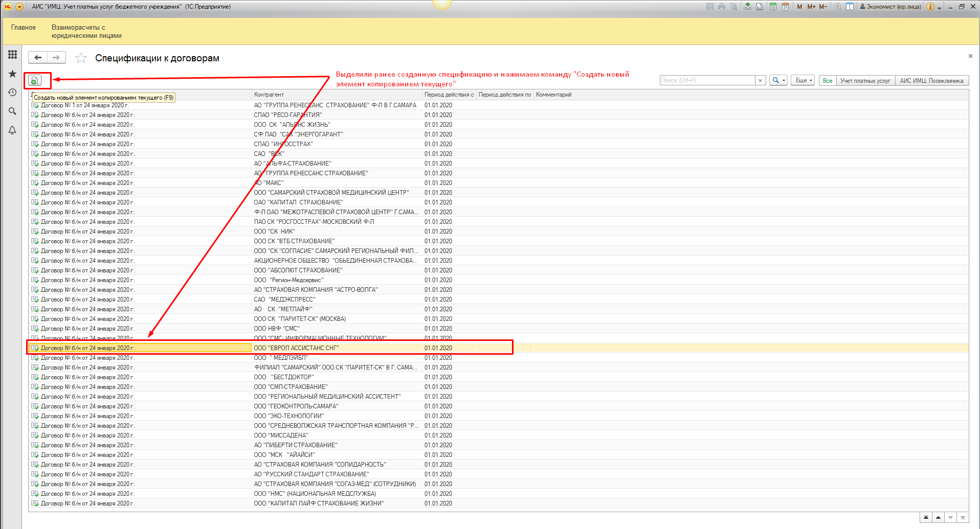Open the Favorites star in sidebar
Screen dimensions: 980x529
pos(12,74)
